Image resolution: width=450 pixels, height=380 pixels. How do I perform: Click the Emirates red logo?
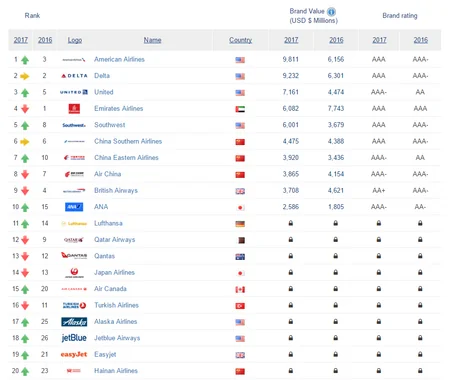point(74,109)
